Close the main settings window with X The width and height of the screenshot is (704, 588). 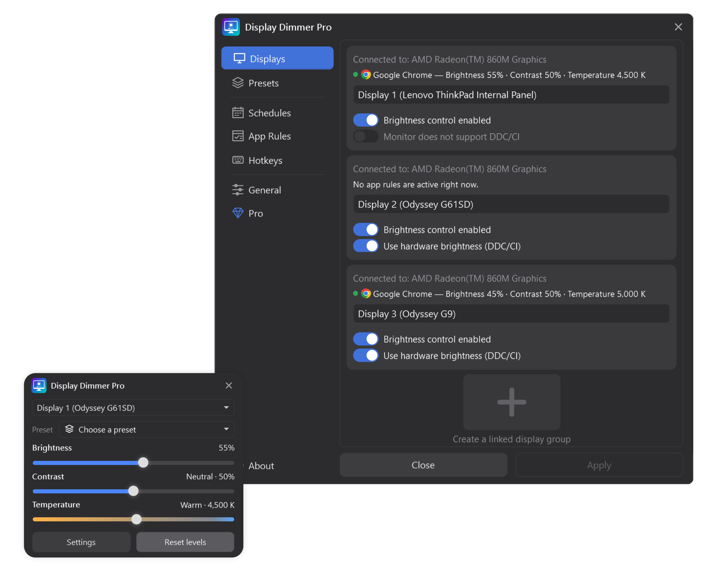[678, 27]
